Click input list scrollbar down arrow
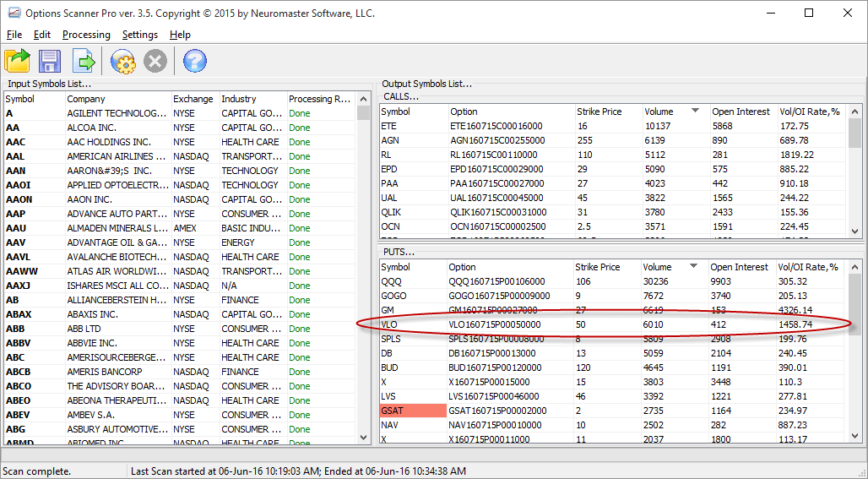 (x=363, y=437)
